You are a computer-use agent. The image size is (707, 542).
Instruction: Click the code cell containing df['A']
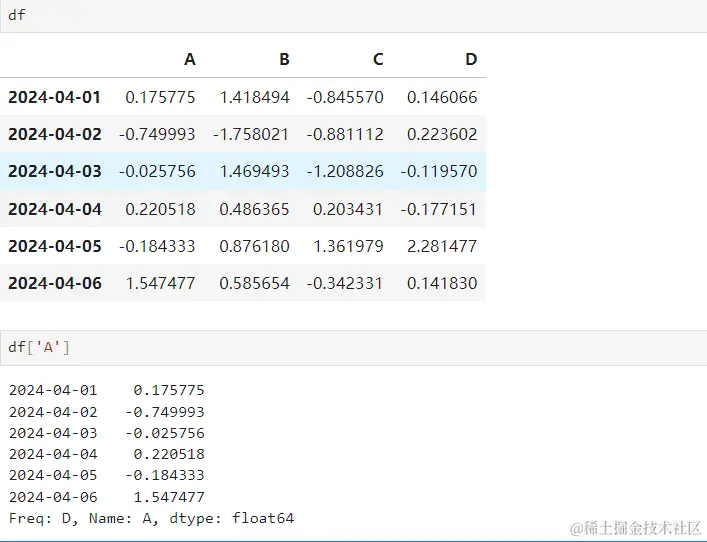354,348
